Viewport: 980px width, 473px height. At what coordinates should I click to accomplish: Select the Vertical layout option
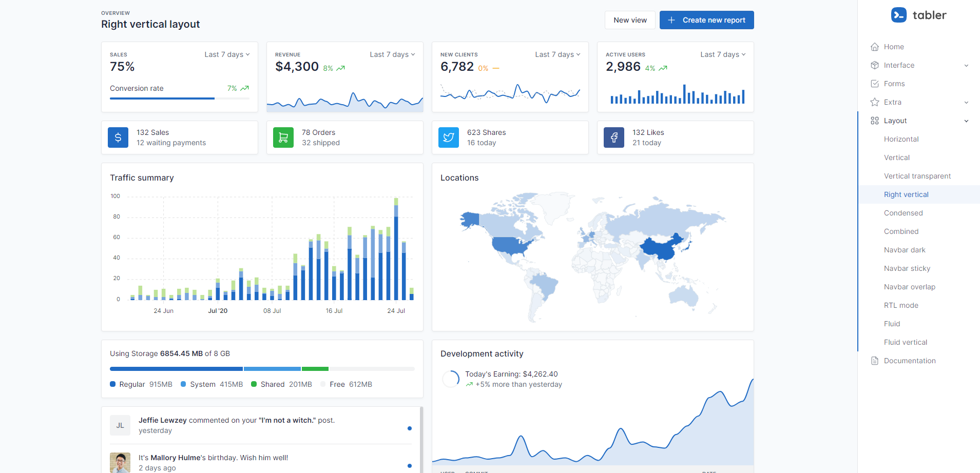(919, 157)
